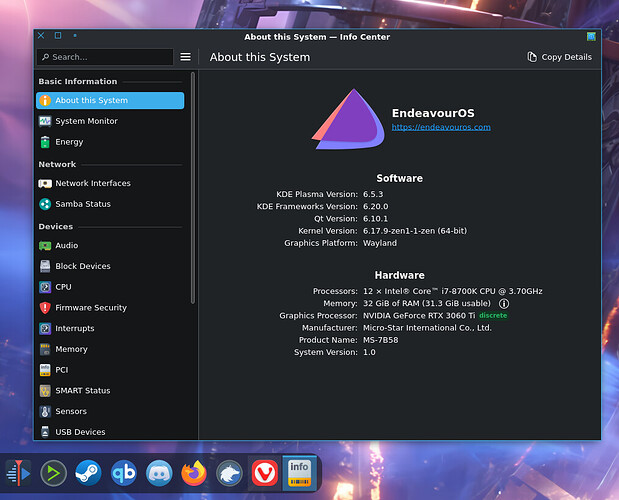
Task: Open Block Devices in sidebar
Action: pos(82,266)
